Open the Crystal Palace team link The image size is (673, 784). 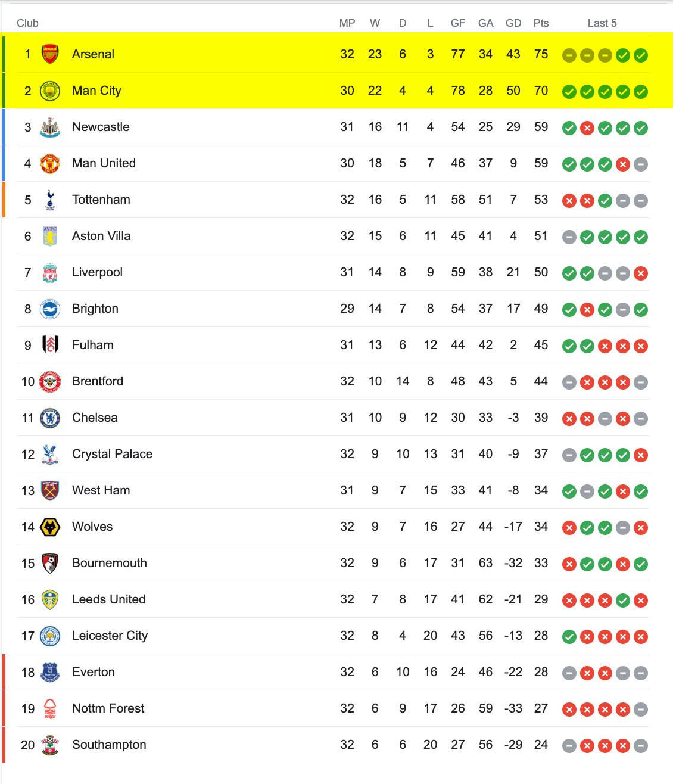point(112,454)
